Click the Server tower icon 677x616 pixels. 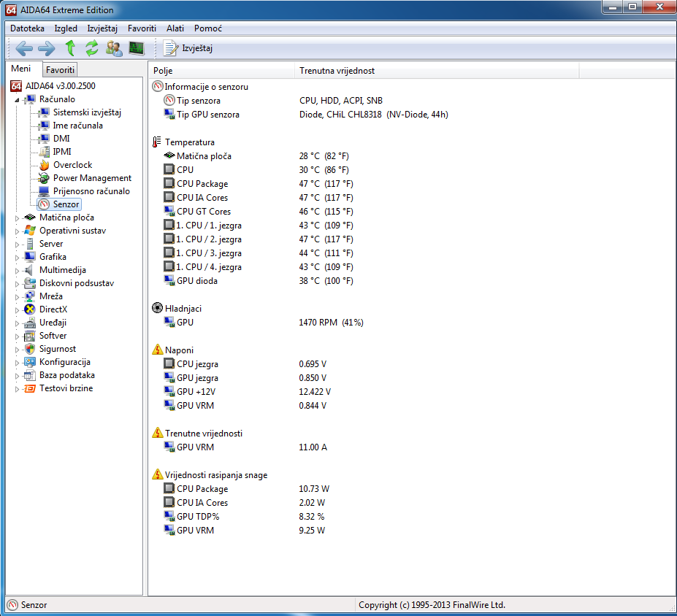[x=30, y=244]
